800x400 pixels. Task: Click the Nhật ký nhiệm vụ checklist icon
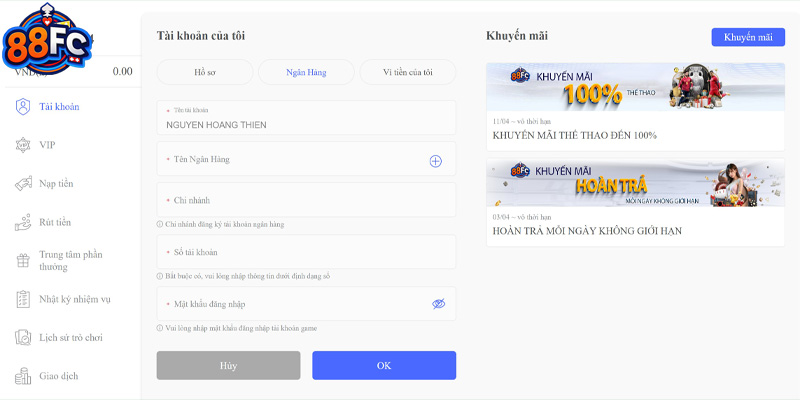click(x=22, y=299)
